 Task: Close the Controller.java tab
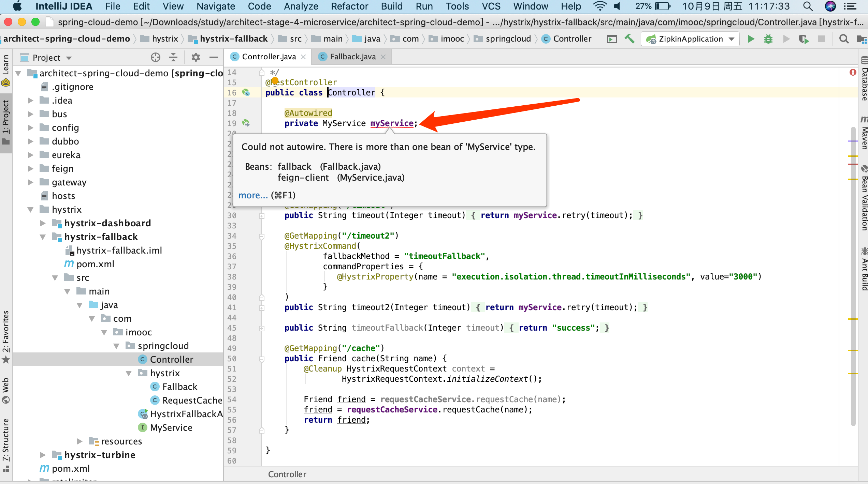pos(303,57)
